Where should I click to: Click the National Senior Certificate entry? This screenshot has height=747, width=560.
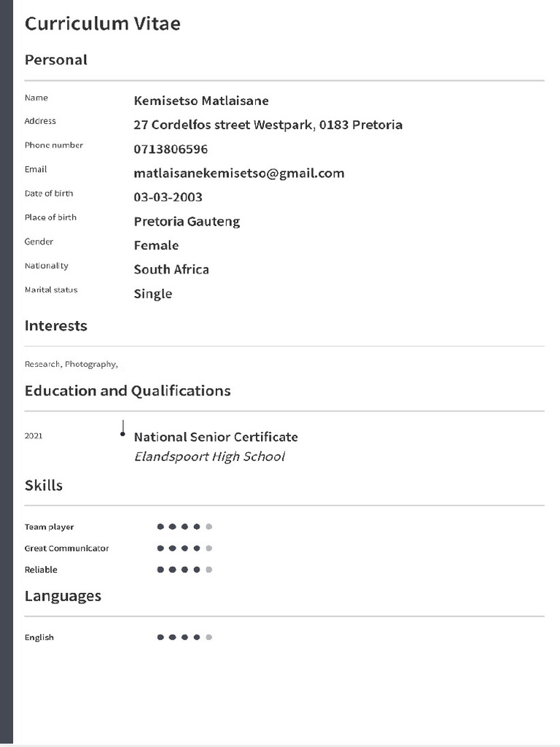[216, 437]
